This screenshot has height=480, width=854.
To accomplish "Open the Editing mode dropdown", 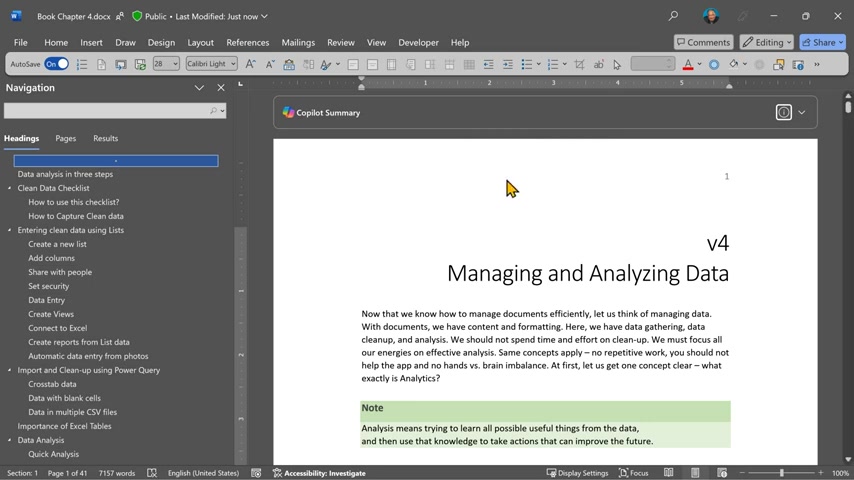I will (766, 42).
